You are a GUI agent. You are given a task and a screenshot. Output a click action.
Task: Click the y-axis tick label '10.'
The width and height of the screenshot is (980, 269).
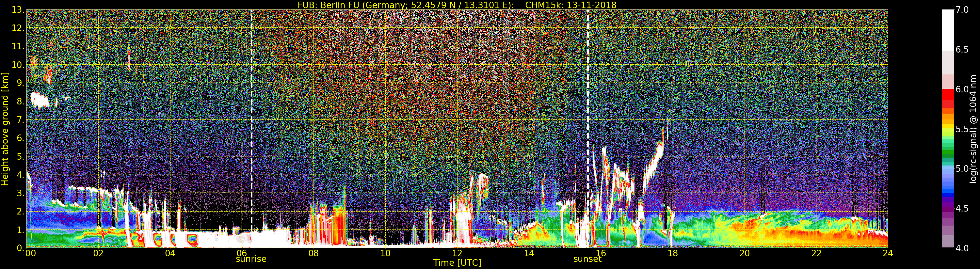(18, 65)
